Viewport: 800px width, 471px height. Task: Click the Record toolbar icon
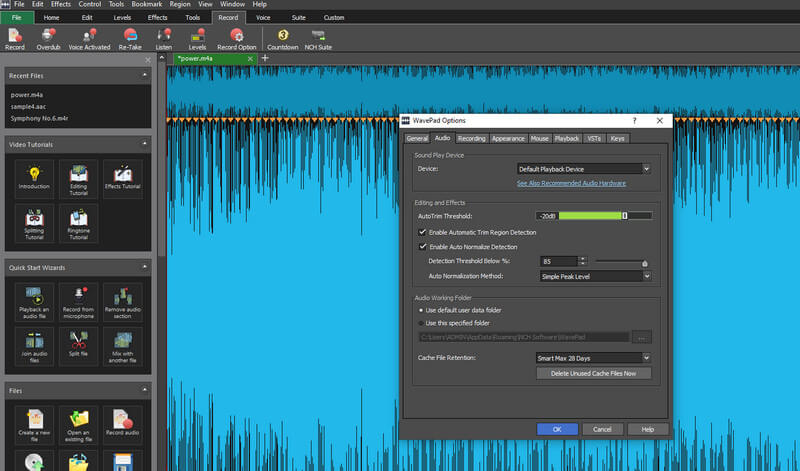tap(15, 38)
